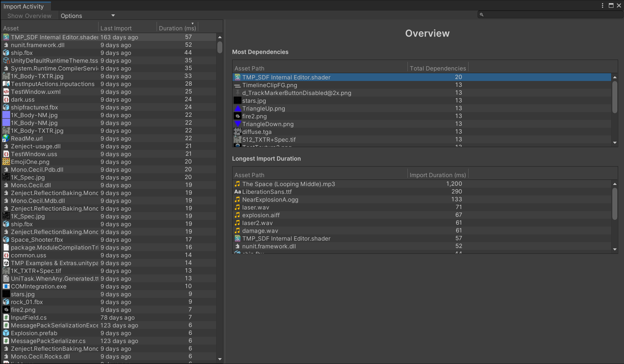Screen dimensions: 624x364
Task: Click the audio icon for laser.wav
Action: pos(237,207)
